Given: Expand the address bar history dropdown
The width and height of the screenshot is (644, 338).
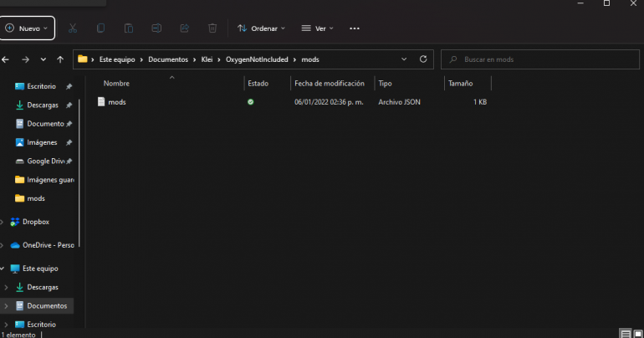Looking at the screenshot, I should tap(404, 59).
